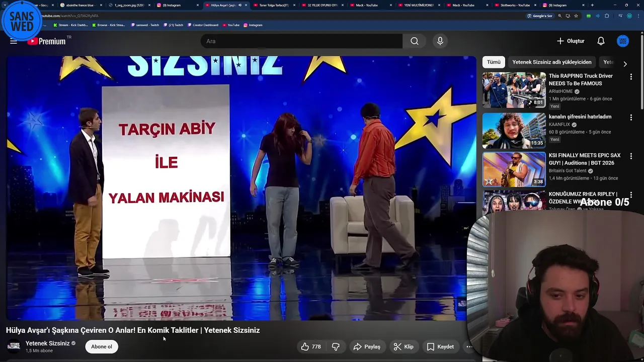644x362 pixels.
Task: Open sanswed - Twitch bookmark
Action: coord(145,25)
